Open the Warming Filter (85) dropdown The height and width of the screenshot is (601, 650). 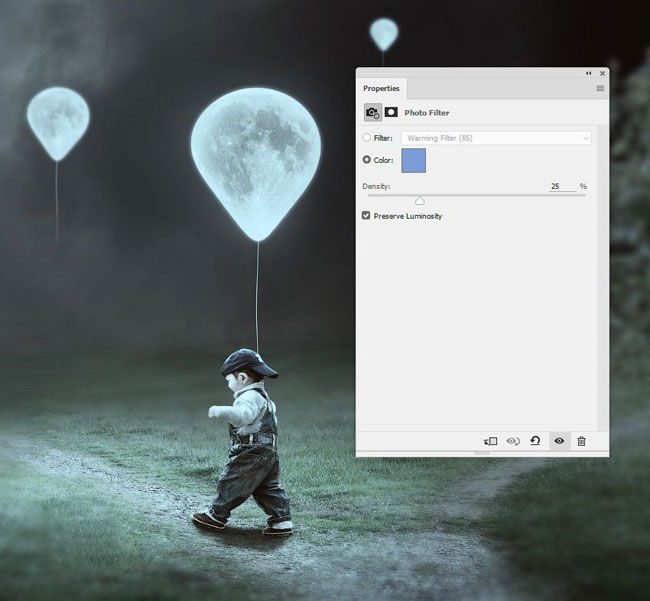point(496,138)
